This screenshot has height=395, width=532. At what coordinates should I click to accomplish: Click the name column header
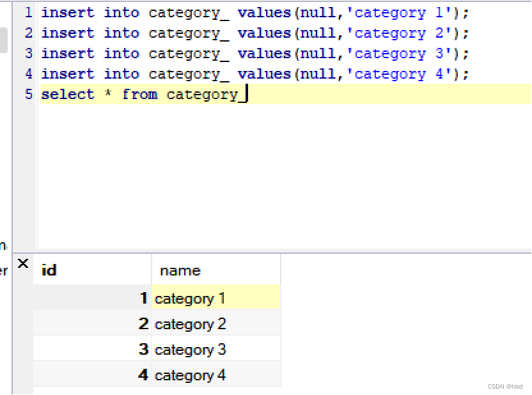click(x=180, y=270)
